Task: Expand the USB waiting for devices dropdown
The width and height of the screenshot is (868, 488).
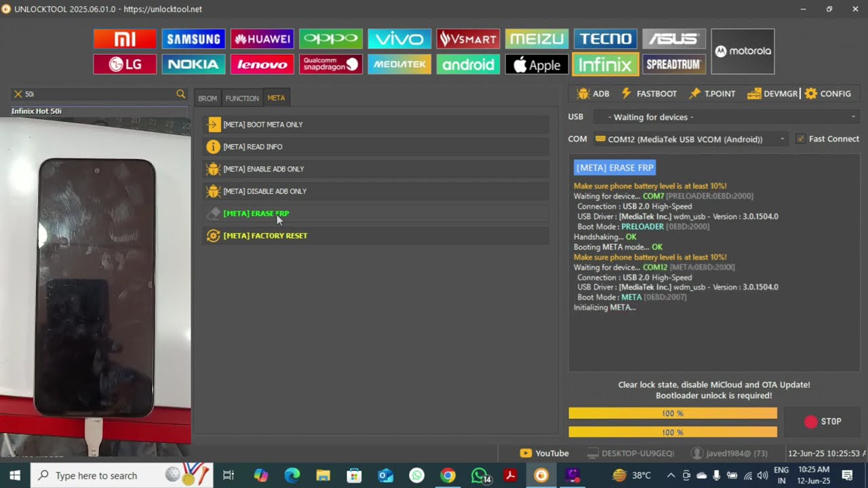Action: coord(726,117)
